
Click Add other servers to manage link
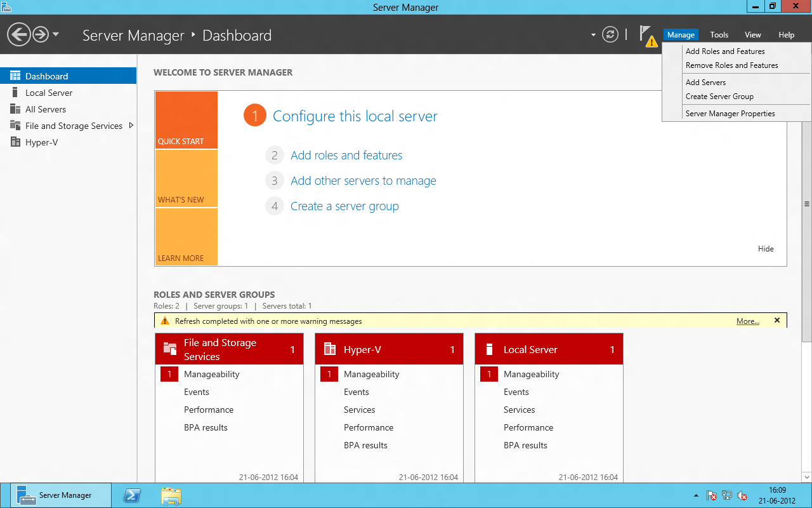[363, 181]
